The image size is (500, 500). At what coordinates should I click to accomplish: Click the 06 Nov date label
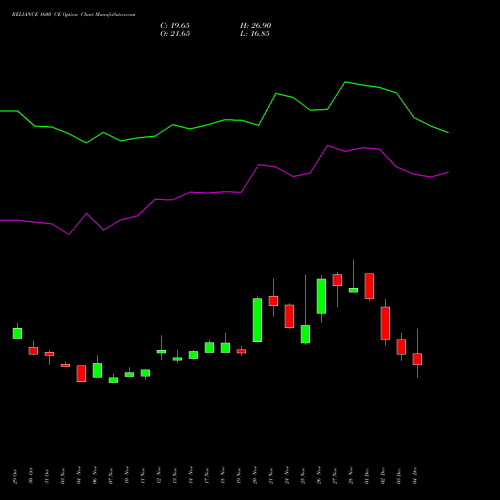pyautogui.click(x=95, y=475)
